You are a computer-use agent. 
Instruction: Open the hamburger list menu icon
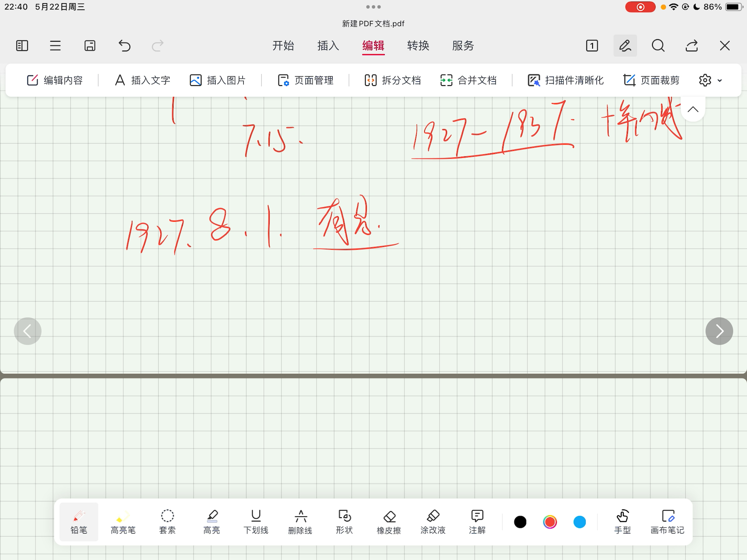[55, 46]
